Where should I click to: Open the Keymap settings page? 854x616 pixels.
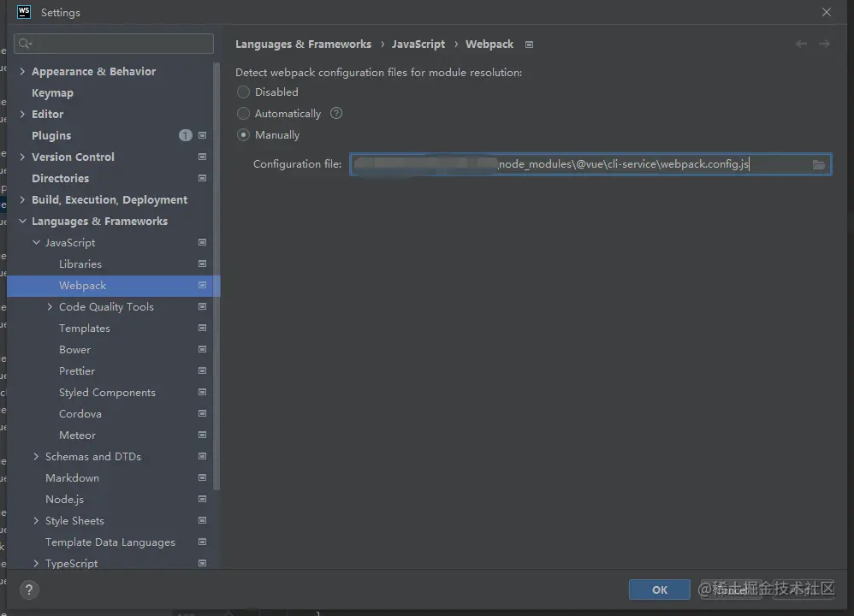click(52, 92)
